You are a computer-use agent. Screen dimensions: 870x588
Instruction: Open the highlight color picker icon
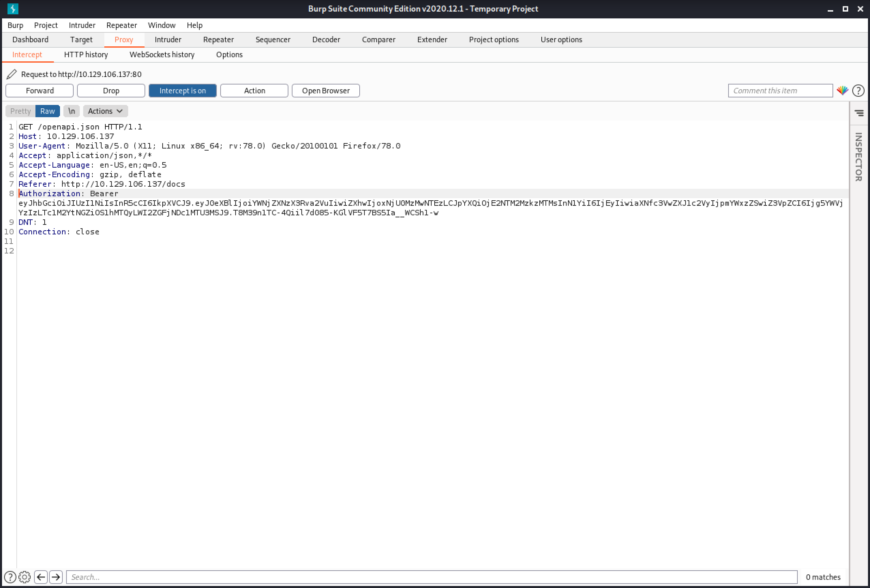click(x=842, y=91)
